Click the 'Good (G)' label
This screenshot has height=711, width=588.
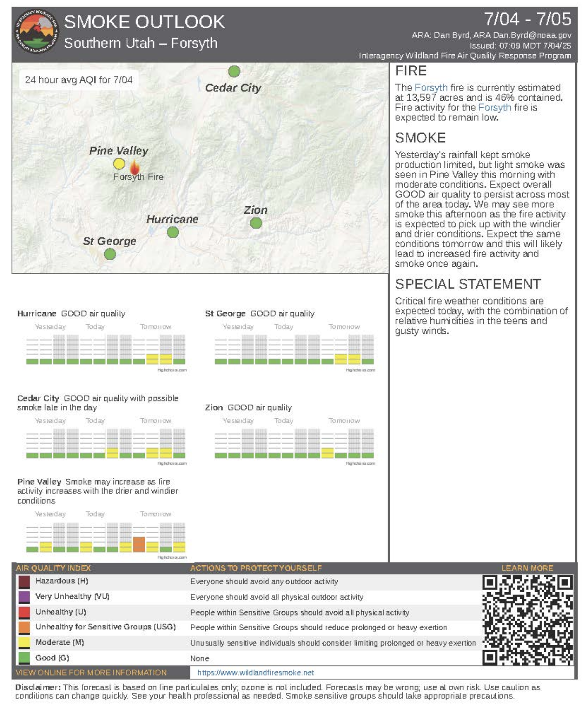52,658
